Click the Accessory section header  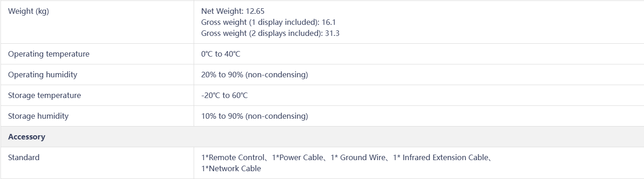tap(27, 137)
